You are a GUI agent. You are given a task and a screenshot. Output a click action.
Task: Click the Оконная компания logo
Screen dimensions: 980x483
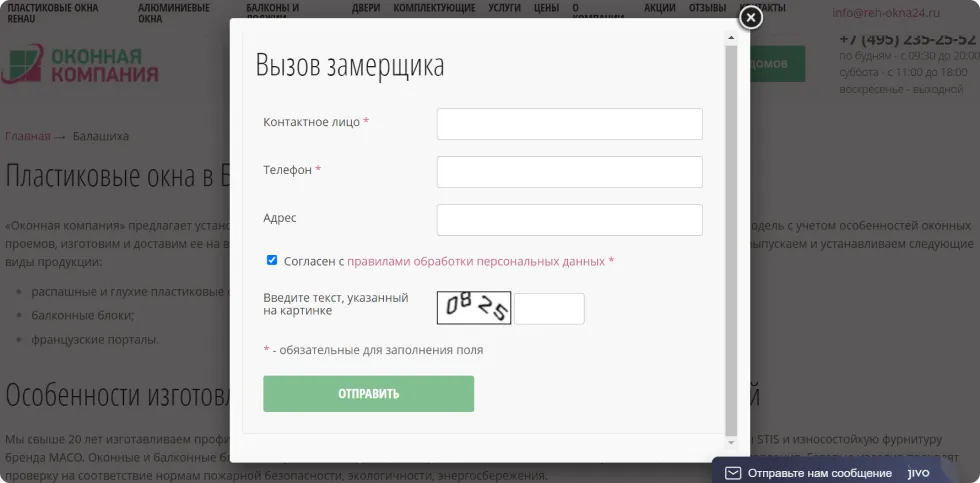pyautogui.click(x=81, y=65)
